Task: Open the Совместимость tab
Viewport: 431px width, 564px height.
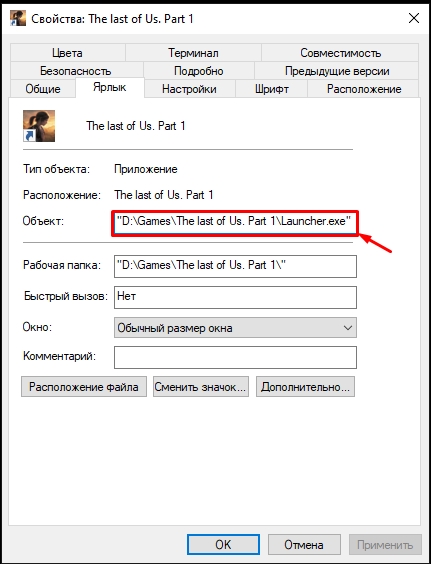Action: pos(340,53)
